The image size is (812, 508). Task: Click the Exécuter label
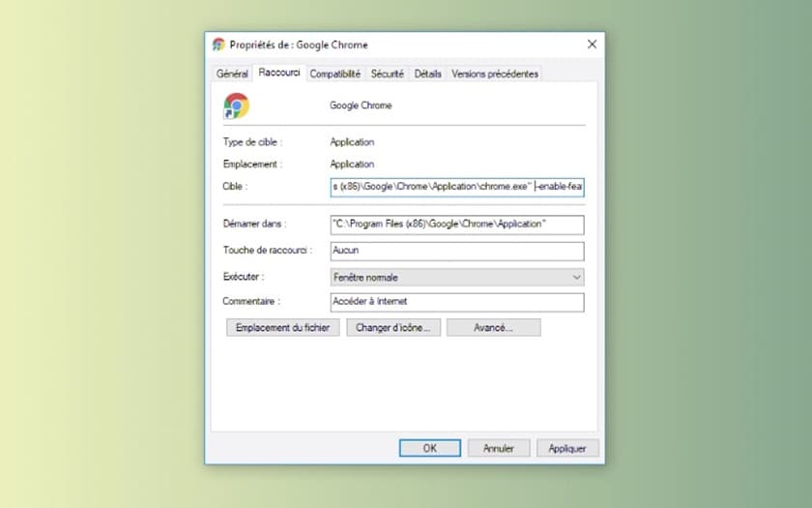244,277
